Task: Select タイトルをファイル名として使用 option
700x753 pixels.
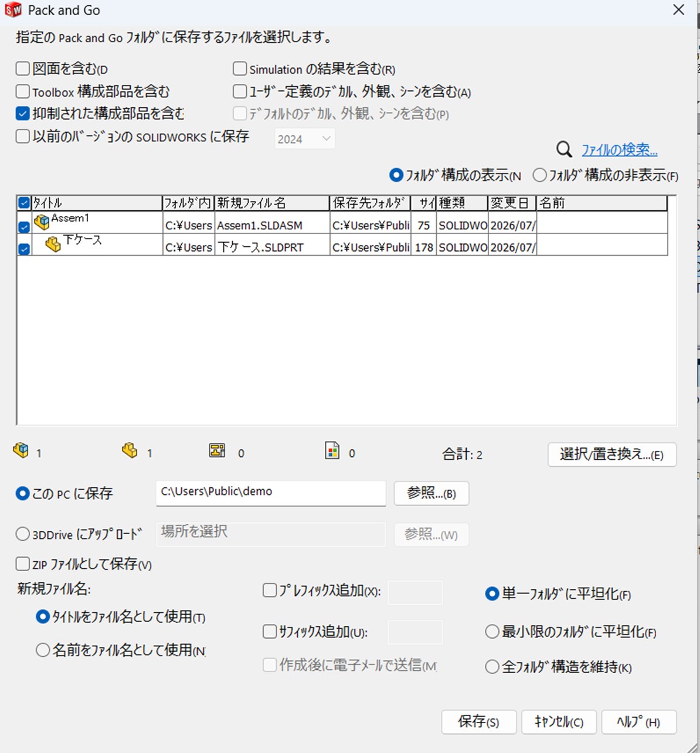Action: [x=42, y=616]
